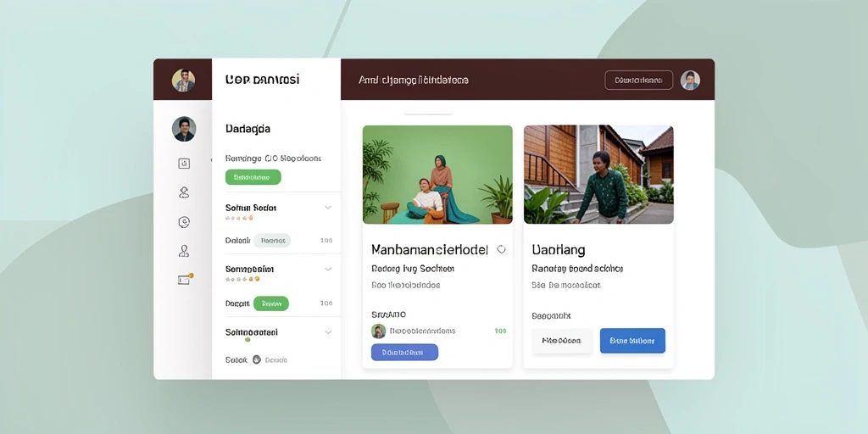Expand the Sonmposilon section chevron
Viewport: 868px width, 434px height.
click(x=328, y=269)
